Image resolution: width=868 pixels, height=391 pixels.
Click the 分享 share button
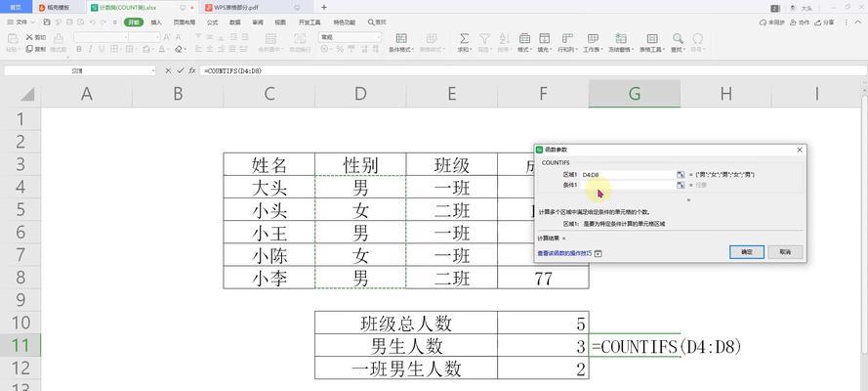824,22
